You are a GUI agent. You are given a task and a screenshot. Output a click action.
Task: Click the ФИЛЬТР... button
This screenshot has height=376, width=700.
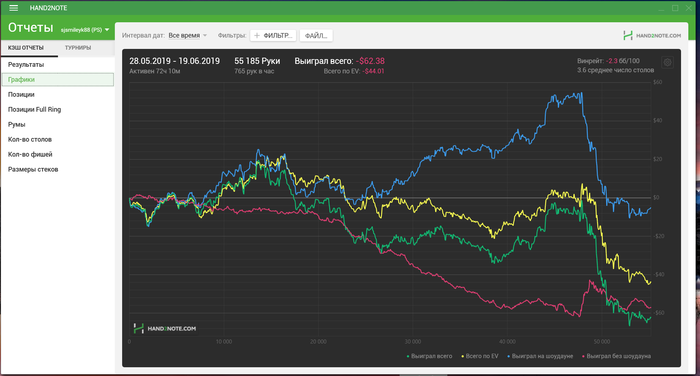pos(273,36)
